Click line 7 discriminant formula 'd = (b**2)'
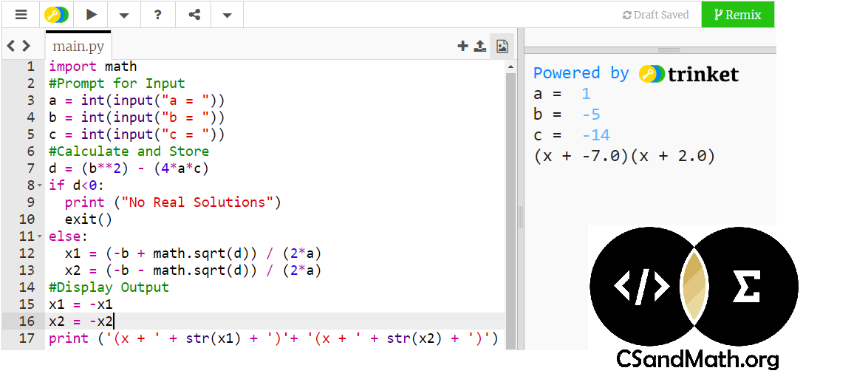868x382 pixels. point(129,168)
